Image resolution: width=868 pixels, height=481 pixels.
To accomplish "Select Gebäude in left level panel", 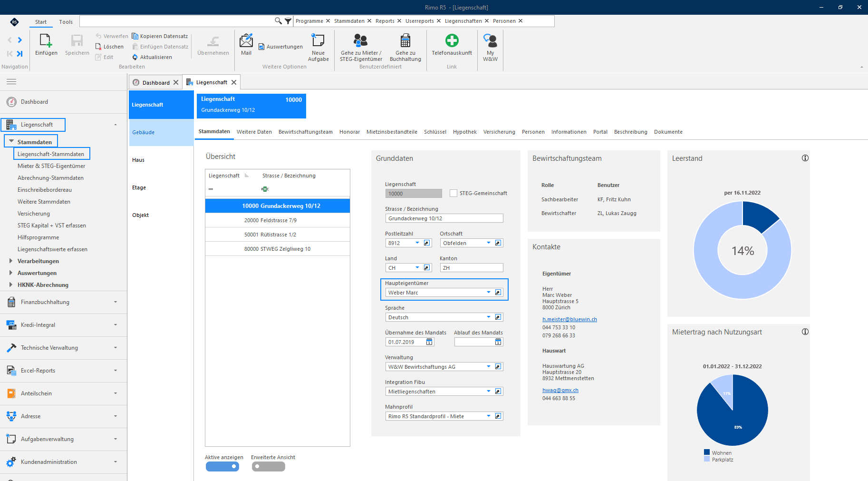I will [x=161, y=132].
